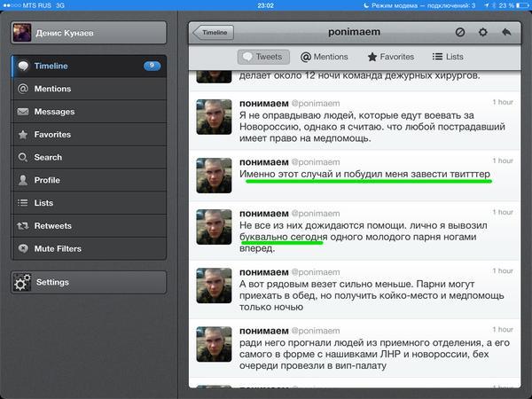Tap the reply arrow icon in header
This screenshot has width=532, height=399.
(506, 32)
